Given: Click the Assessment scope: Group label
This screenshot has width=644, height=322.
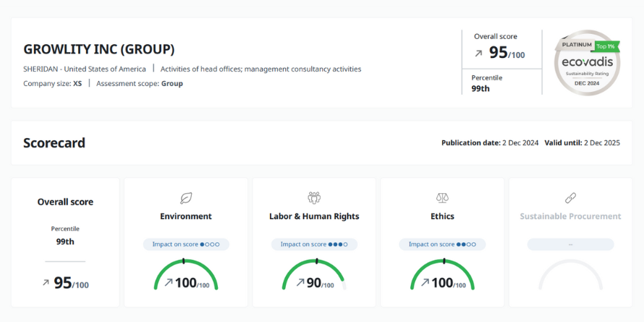Looking at the screenshot, I should 140,83.
